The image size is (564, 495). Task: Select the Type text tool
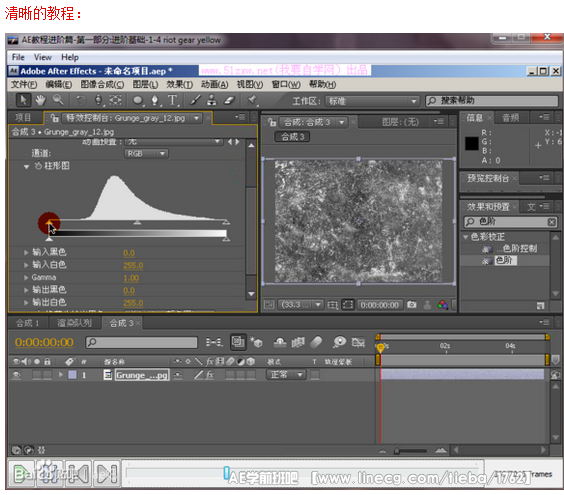pyautogui.click(x=173, y=100)
